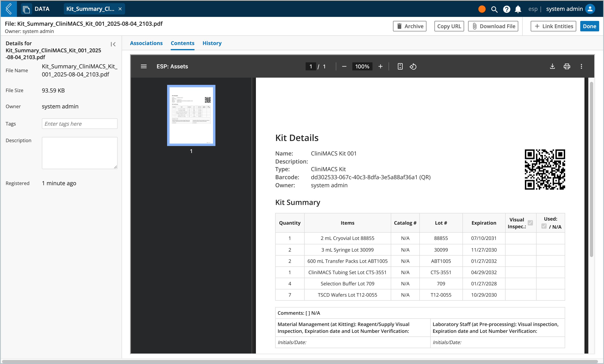
Task: Click the Link Entities button
Action: click(553, 26)
